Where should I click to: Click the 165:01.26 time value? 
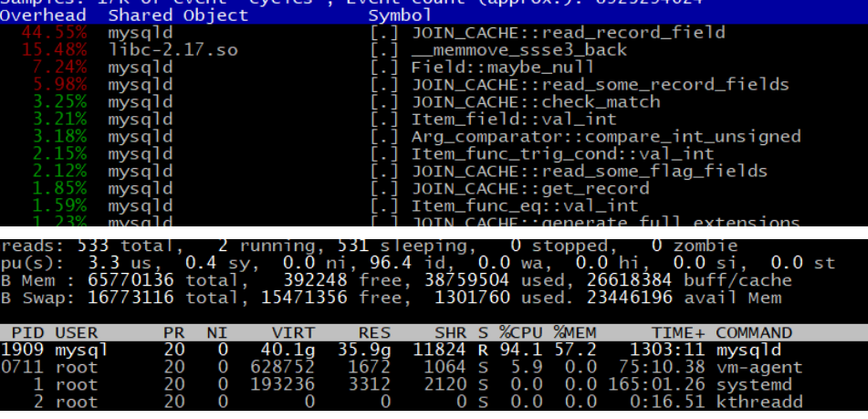pyautogui.click(x=656, y=384)
